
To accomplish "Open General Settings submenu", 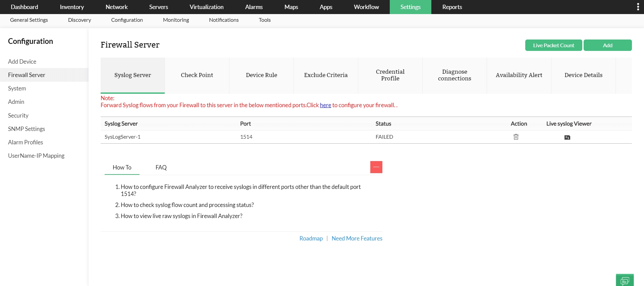I will [29, 20].
